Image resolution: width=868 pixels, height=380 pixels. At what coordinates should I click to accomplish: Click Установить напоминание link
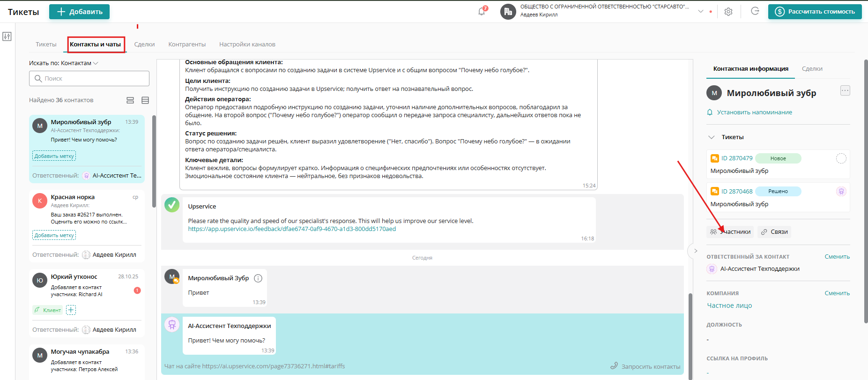tap(754, 112)
